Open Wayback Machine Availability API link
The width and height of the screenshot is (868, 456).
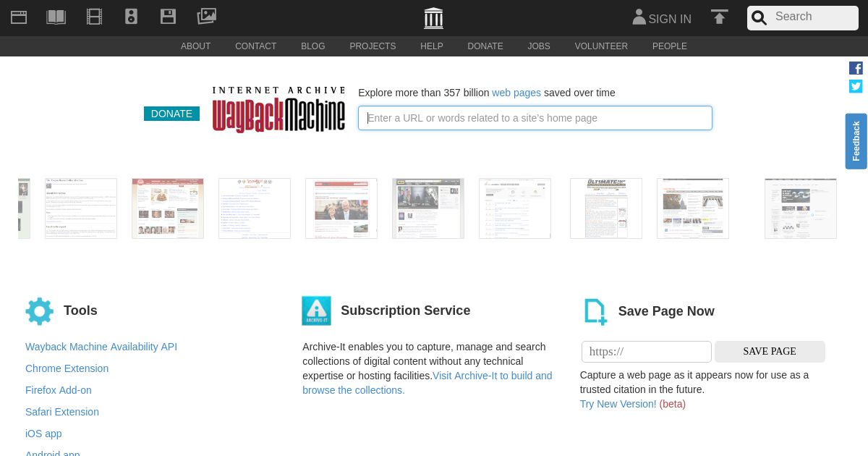coord(101,347)
